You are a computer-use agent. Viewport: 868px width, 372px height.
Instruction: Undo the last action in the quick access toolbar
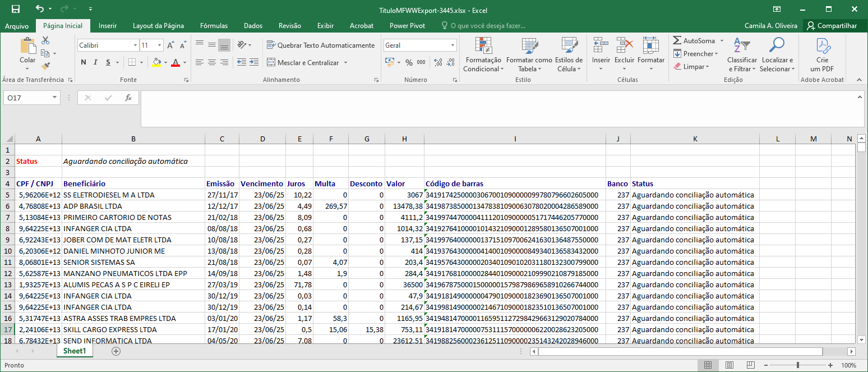point(39,9)
